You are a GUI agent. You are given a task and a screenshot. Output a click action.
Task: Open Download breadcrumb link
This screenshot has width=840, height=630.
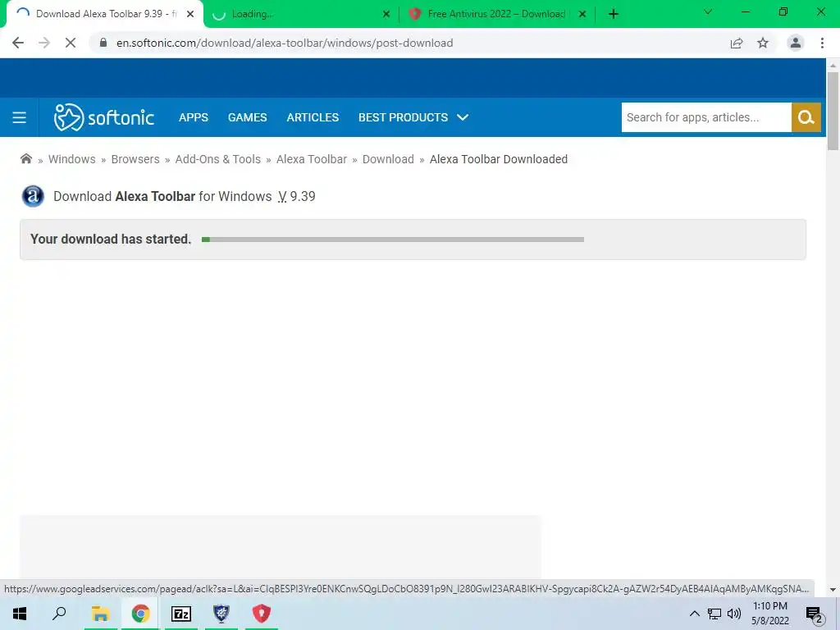pyautogui.click(x=388, y=159)
